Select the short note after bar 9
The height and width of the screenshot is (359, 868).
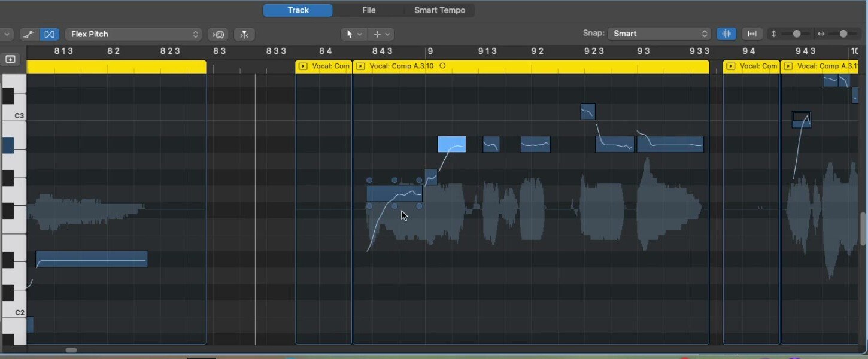491,144
